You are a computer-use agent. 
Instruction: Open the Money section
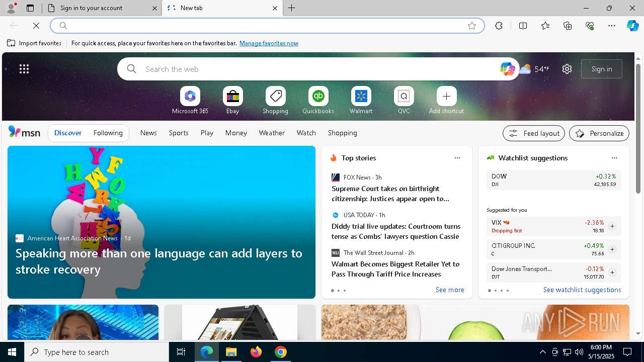236,133
